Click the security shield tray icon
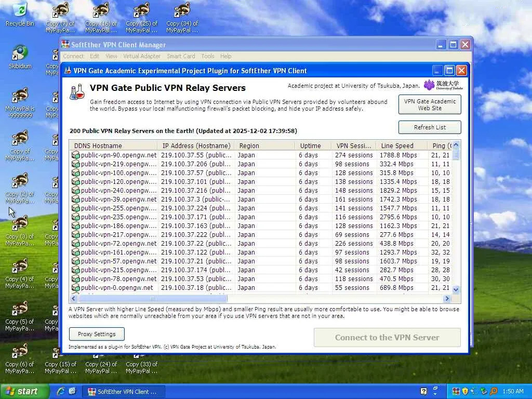The image size is (532, 399). point(465,391)
